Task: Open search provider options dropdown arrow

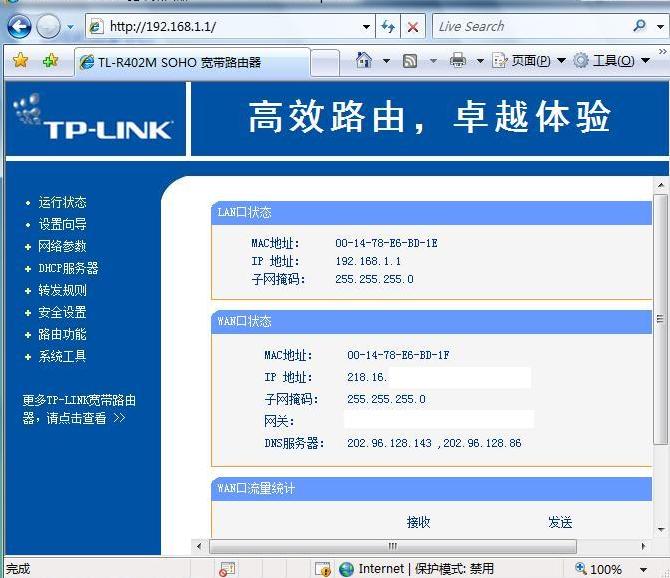Action: [660, 27]
